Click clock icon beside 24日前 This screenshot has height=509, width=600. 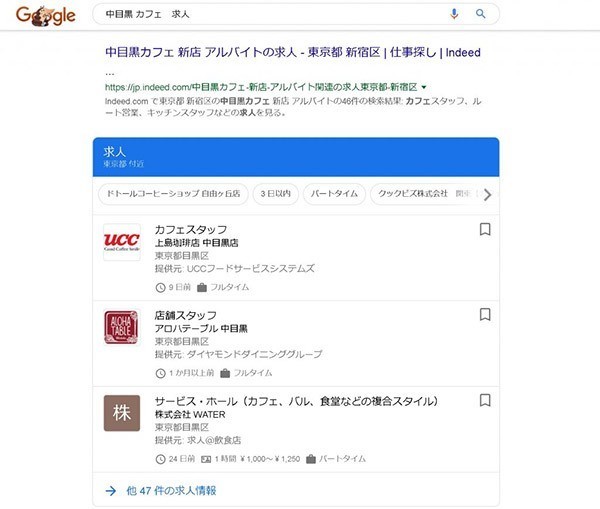click(160, 459)
